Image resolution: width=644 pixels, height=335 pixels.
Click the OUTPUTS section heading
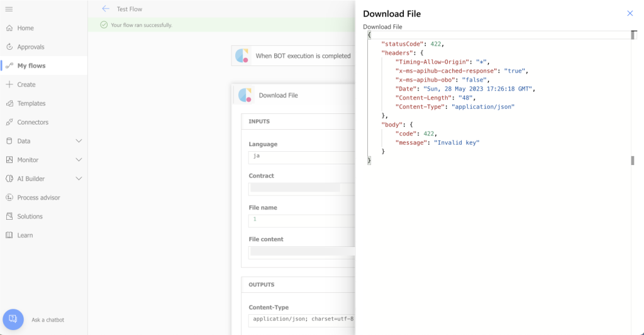click(262, 285)
